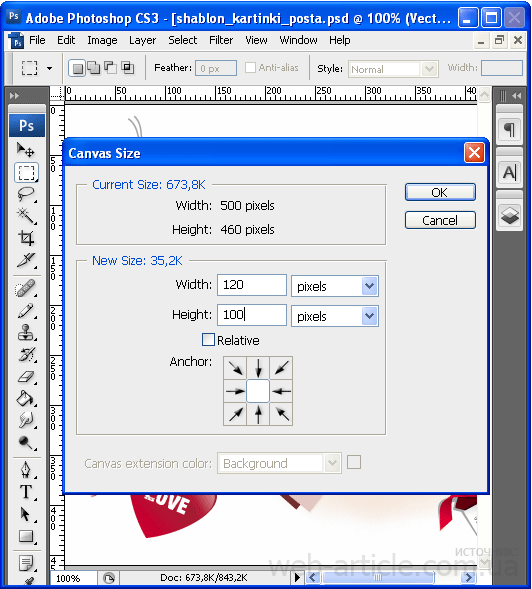This screenshot has height=589, width=532.
Task: Select the Paint Bucket tool
Action: tap(26, 398)
